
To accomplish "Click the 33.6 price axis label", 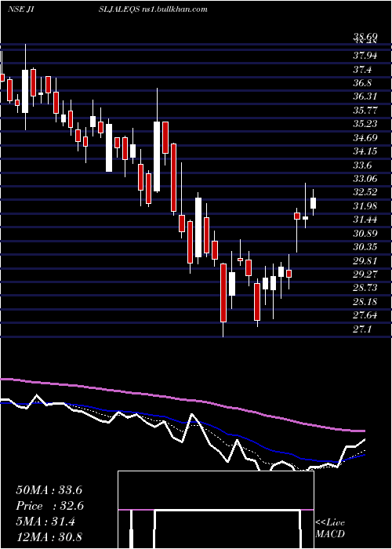I will click(x=362, y=165).
